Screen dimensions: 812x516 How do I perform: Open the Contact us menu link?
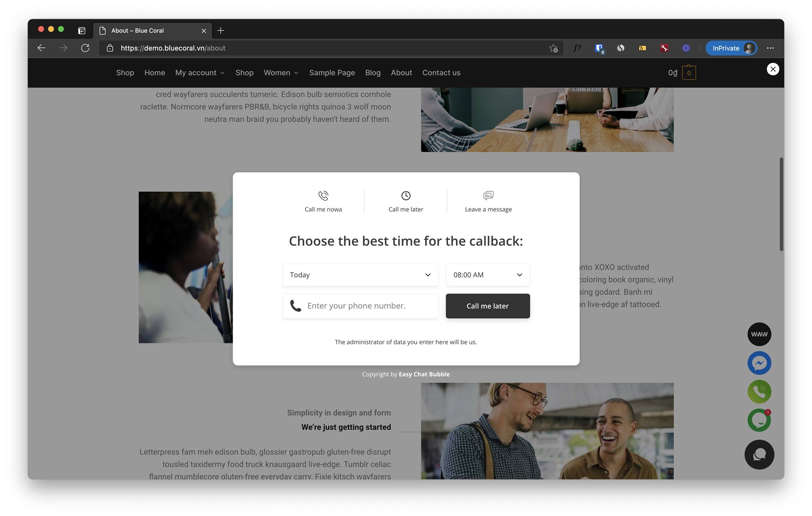(441, 73)
